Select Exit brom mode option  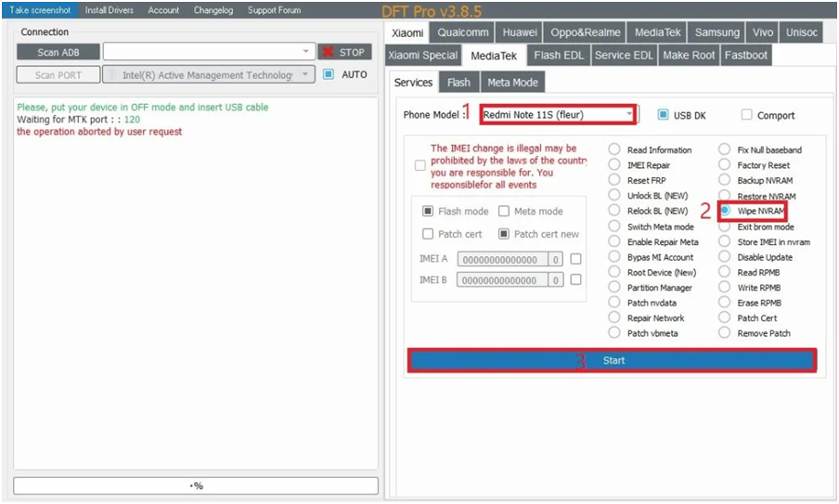(x=725, y=226)
